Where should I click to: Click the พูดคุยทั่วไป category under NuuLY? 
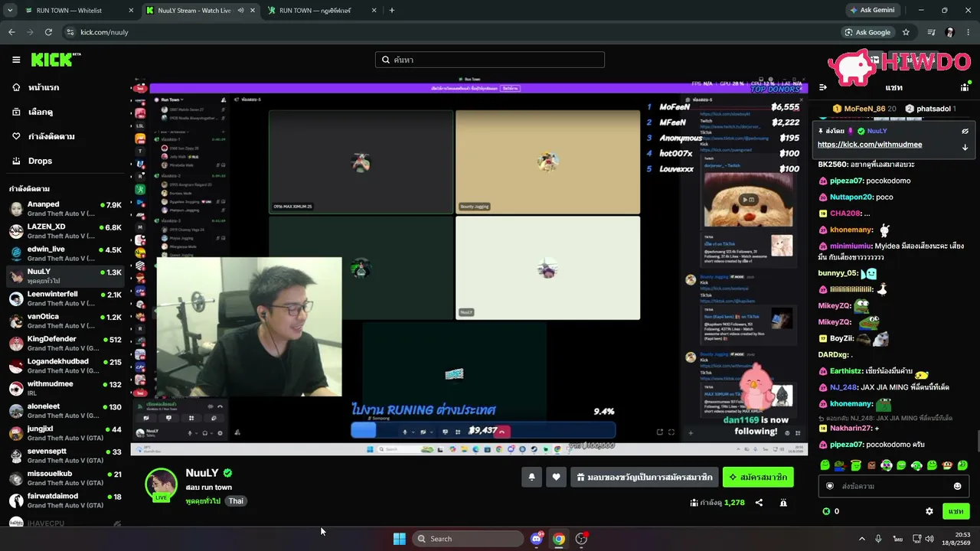pyautogui.click(x=203, y=501)
